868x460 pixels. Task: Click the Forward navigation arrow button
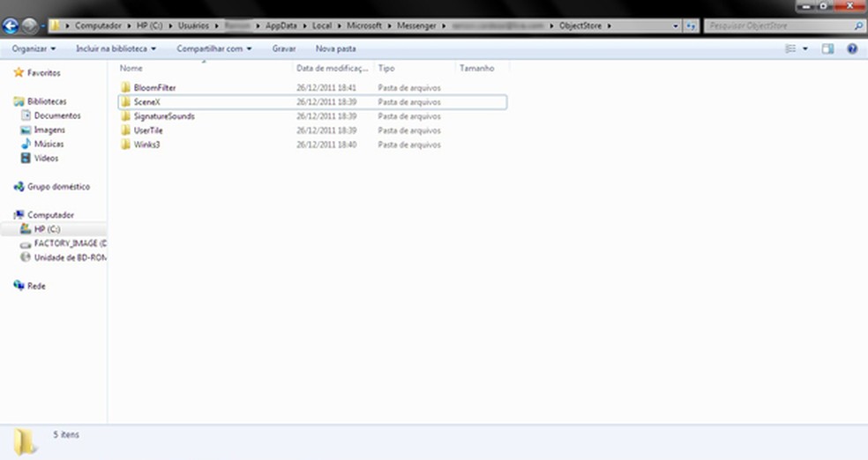[29, 26]
